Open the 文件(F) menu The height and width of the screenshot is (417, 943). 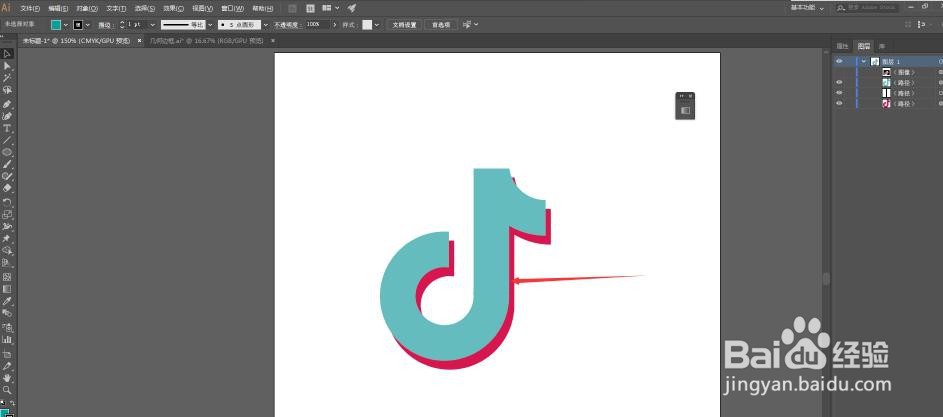(29, 8)
